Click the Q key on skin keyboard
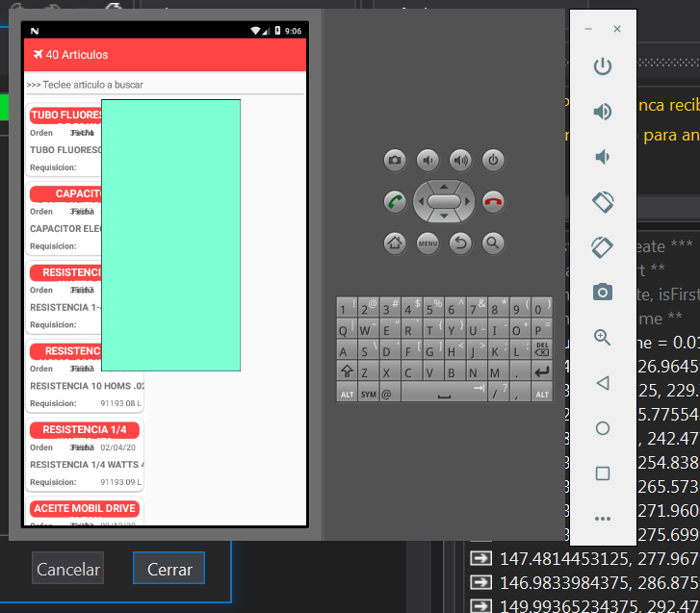The width and height of the screenshot is (700, 613). (347, 330)
